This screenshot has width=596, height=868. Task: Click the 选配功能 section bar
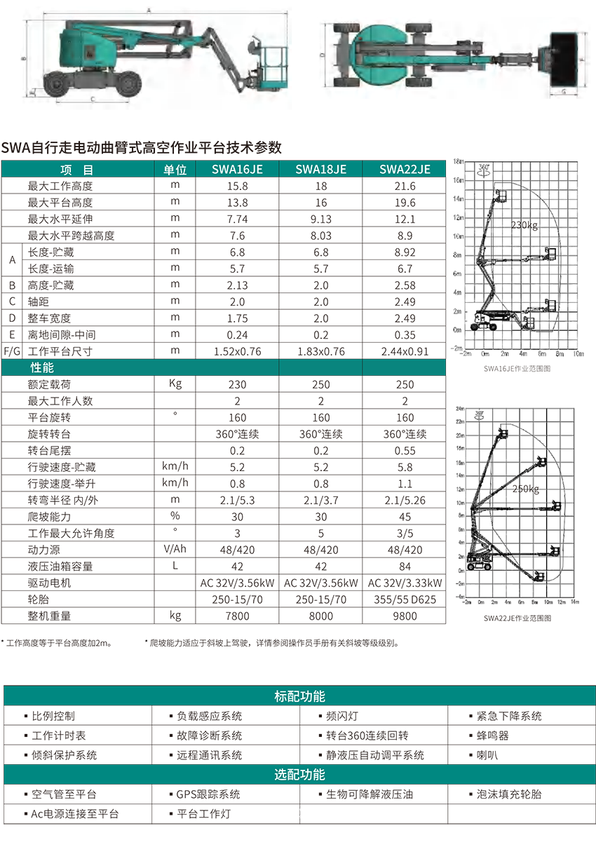(x=299, y=775)
